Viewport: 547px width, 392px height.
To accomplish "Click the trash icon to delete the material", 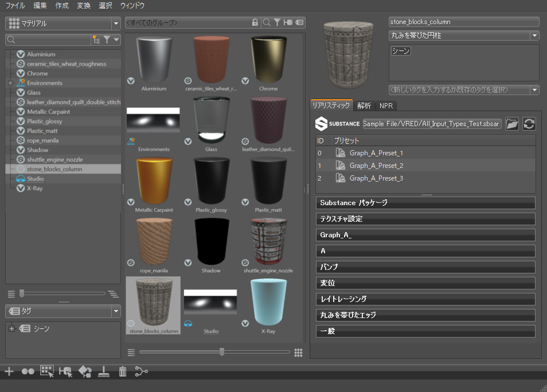I will pyautogui.click(x=122, y=371).
